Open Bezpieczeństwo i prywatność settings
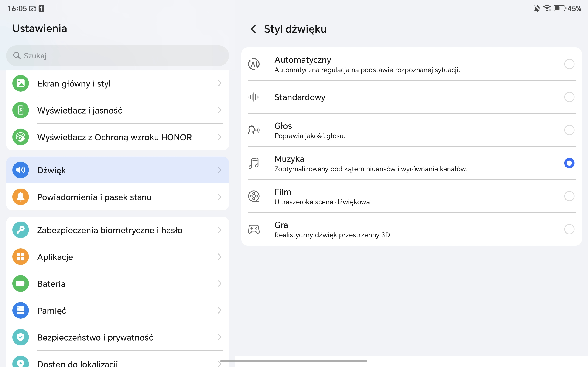Screen dimensions: 588x367 [95, 337]
